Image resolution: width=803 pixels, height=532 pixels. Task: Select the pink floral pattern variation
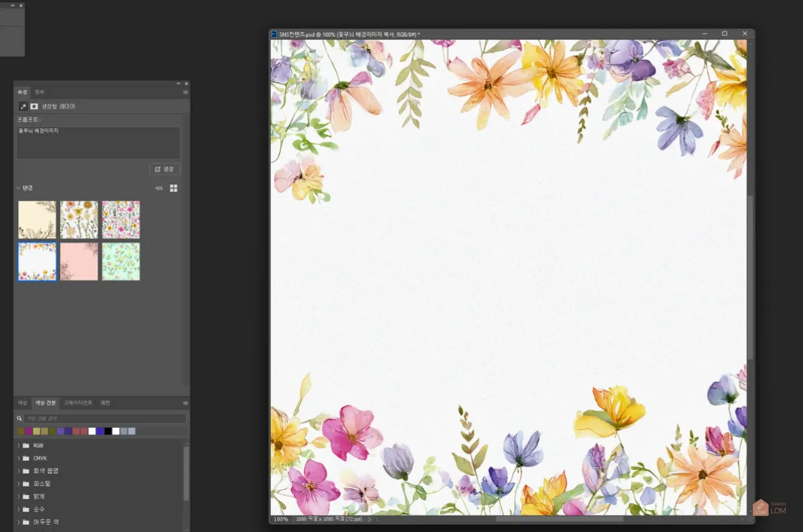pos(121,219)
